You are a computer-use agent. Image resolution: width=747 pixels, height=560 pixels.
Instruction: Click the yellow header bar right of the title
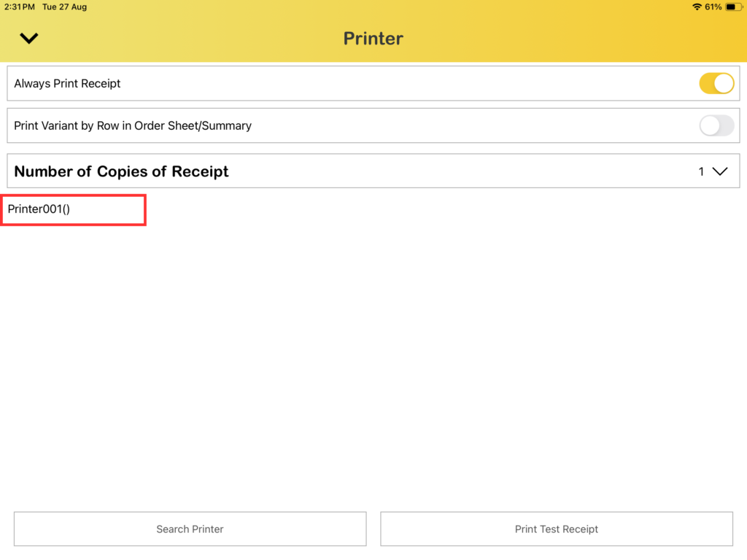coord(569,39)
